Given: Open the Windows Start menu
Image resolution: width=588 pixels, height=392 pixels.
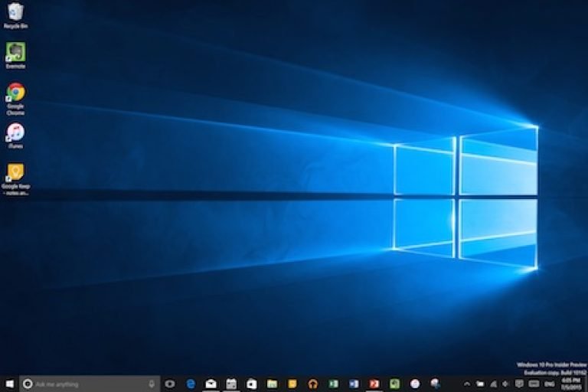Looking at the screenshot, I should [9, 384].
